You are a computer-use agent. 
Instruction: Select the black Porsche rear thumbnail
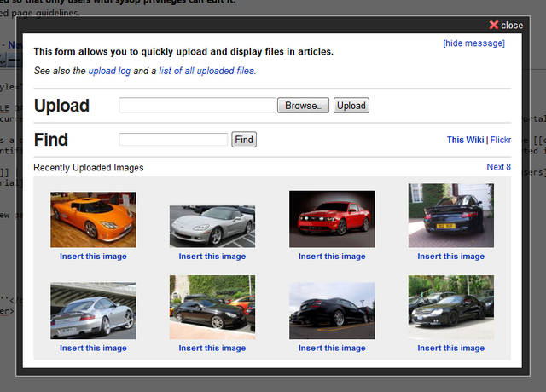451,216
